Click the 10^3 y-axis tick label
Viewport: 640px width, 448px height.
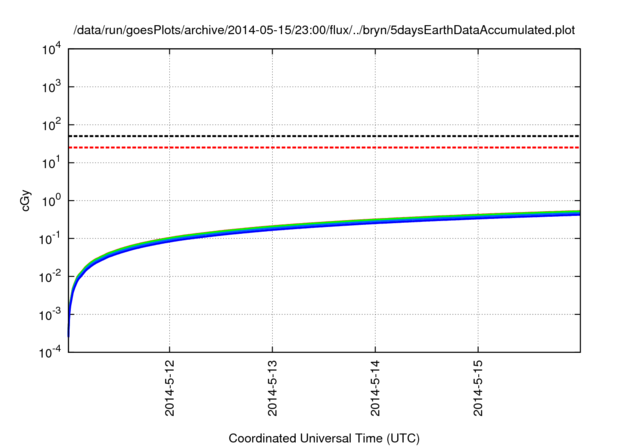point(51,87)
